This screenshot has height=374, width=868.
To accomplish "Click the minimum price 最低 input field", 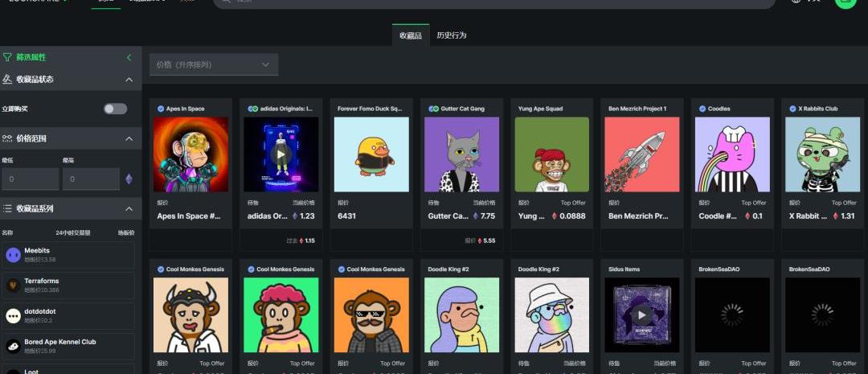I will pyautogui.click(x=30, y=179).
